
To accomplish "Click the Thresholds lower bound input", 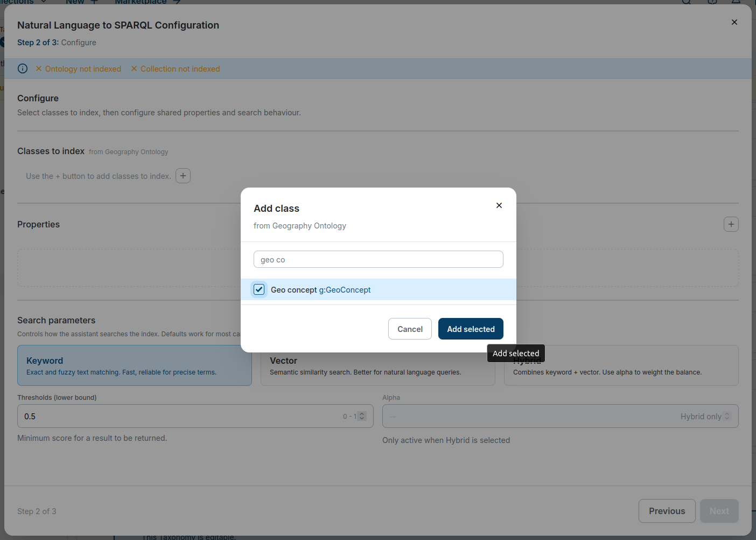I will coord(195,416).
